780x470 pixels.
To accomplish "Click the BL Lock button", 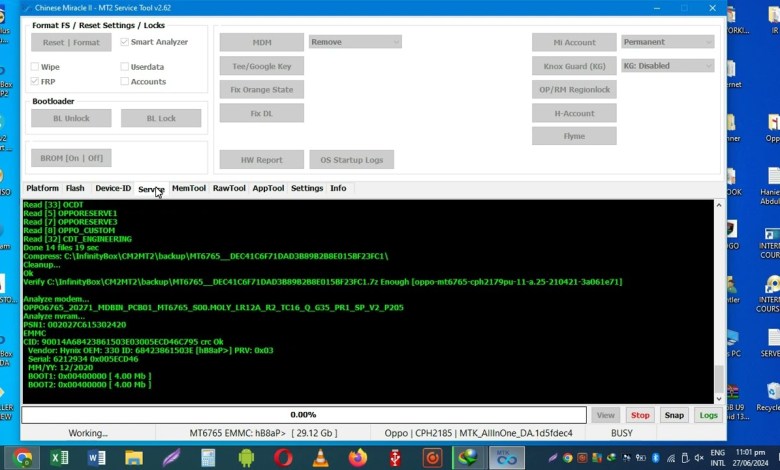I will pos(161,118).
